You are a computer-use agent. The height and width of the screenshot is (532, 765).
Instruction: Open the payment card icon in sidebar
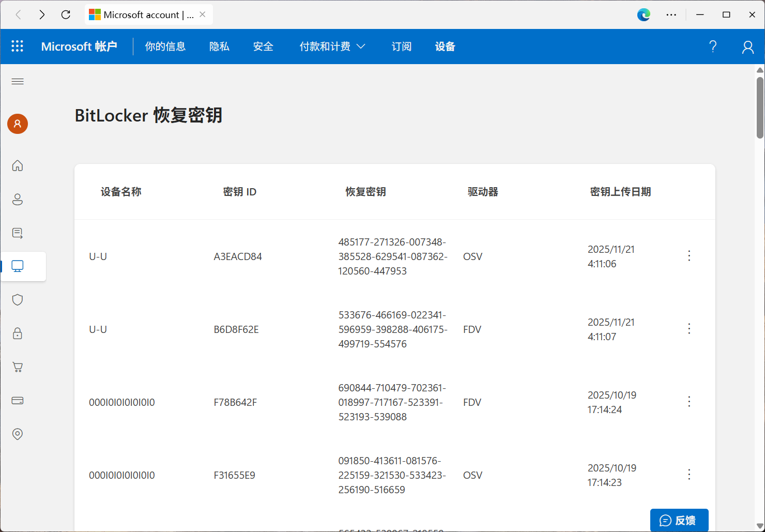(x=18, y=401)
